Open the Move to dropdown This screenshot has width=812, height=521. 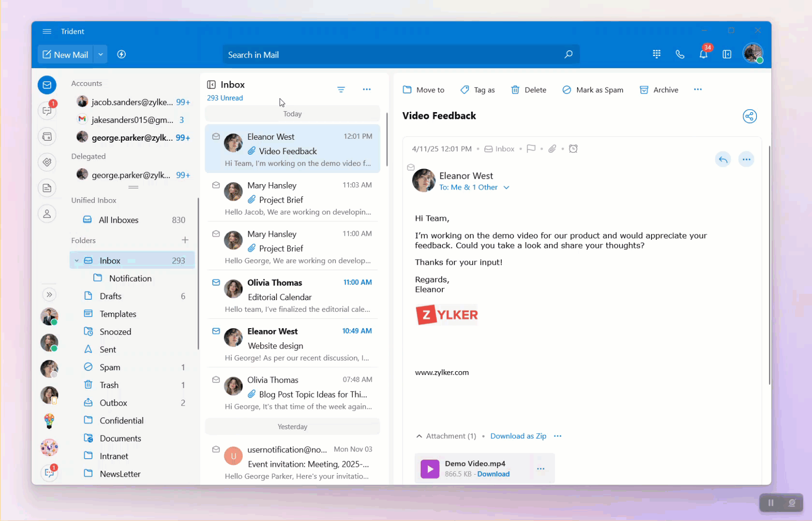423,90
